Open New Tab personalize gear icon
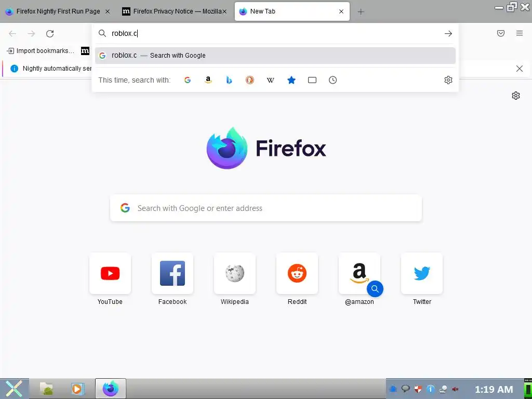This screenshot has height=399, width=532. pos(516,96)
